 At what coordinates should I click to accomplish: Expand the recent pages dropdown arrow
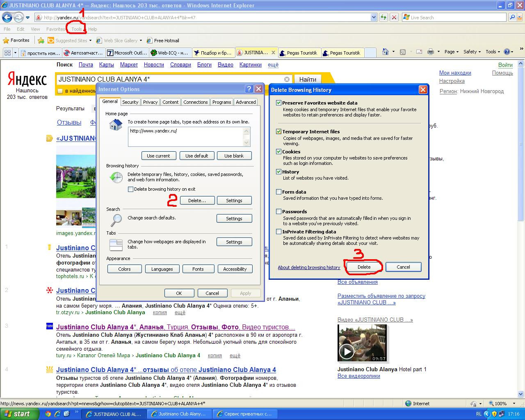(x=27, y=18)
